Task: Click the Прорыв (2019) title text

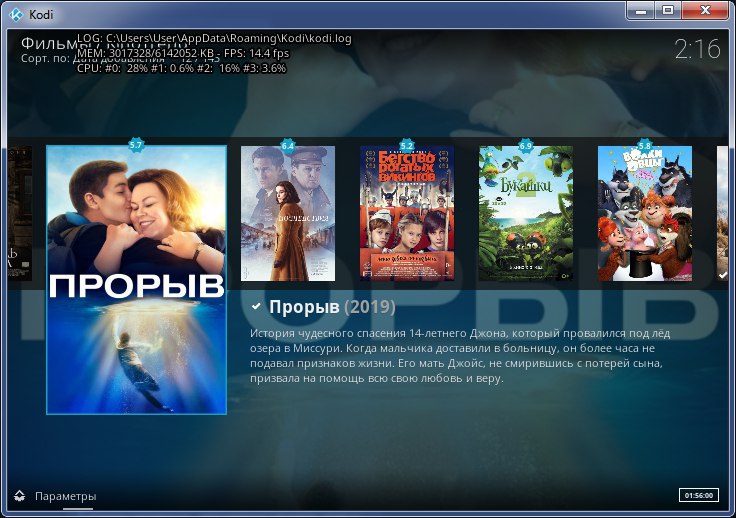Action: point(332,307)
